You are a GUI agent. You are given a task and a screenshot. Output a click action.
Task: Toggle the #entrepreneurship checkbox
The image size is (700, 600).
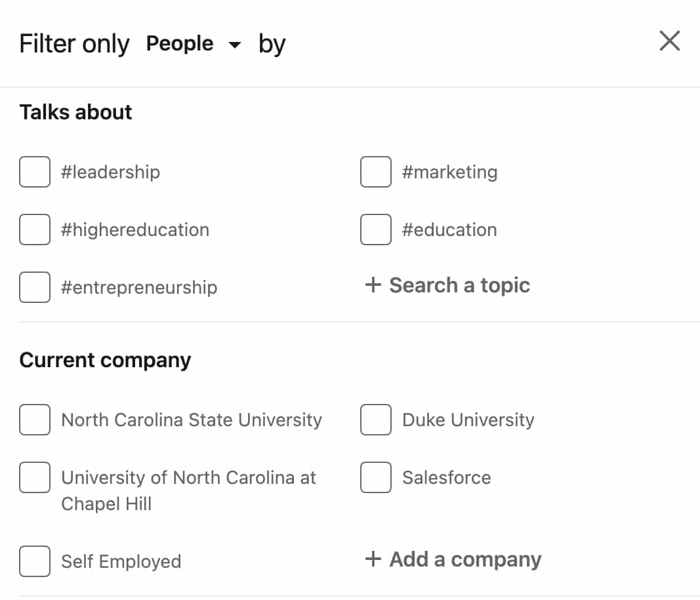[x=35, y=287]
